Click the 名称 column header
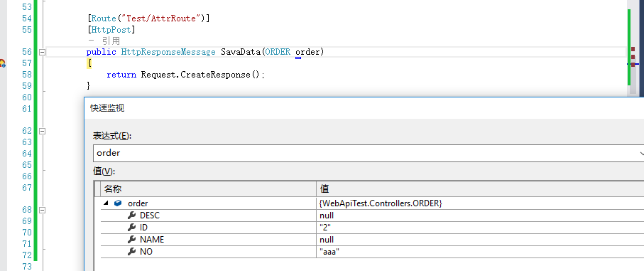The image size is (644, 271). tap(113, 189)
